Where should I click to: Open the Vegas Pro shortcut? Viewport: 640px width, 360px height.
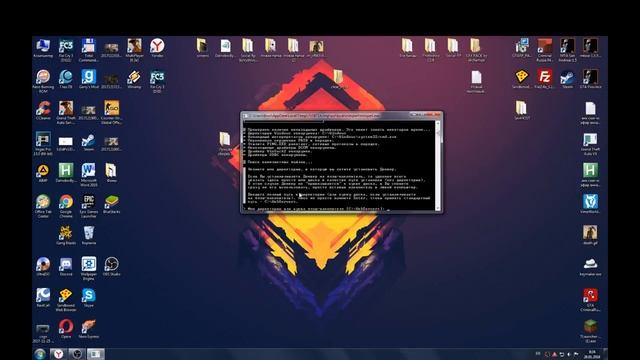pos(43,143)
